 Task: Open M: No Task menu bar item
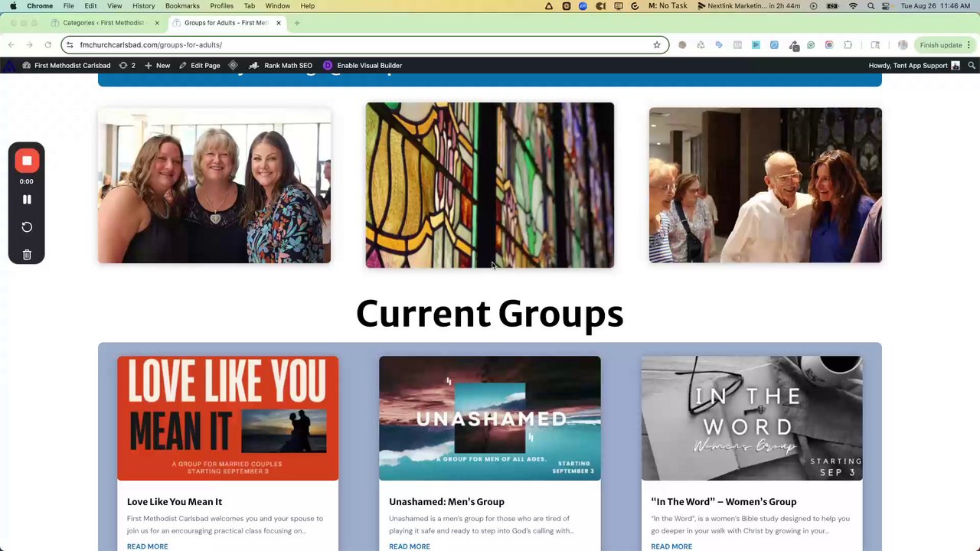[668, 6]
